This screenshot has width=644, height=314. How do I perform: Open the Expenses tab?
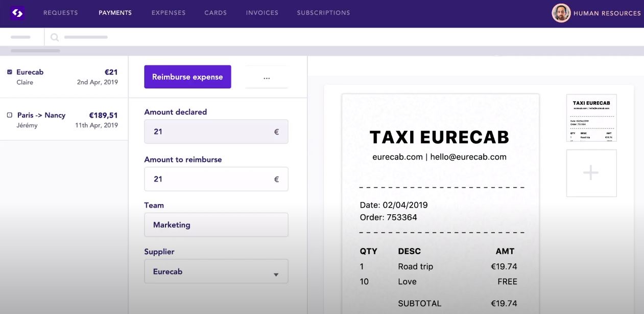click(x=169, y=13)
